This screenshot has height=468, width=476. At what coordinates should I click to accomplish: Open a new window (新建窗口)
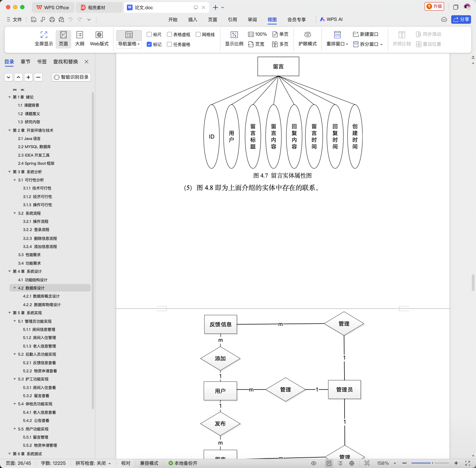point(365,34)
